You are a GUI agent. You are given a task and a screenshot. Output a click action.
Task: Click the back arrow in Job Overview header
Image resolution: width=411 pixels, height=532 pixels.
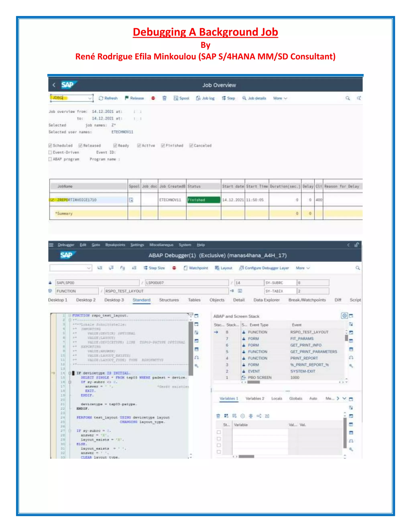[54, 85]
